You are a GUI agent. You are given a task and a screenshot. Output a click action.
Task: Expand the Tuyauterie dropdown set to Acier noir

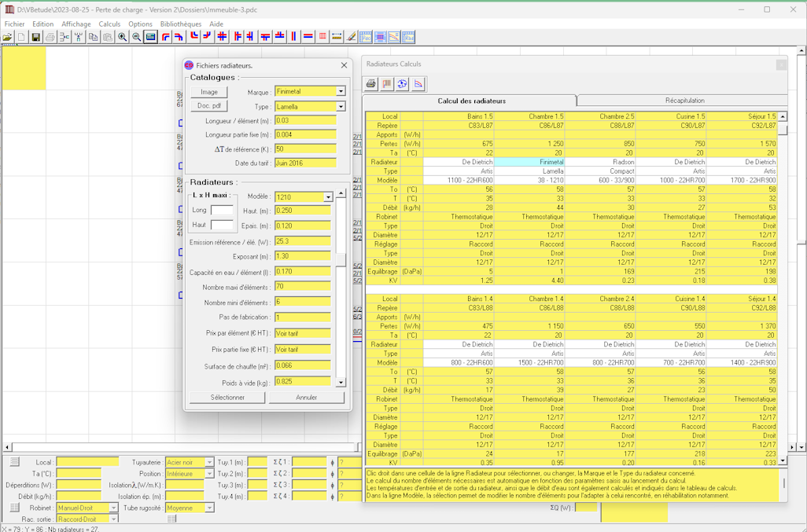[209, 463]
